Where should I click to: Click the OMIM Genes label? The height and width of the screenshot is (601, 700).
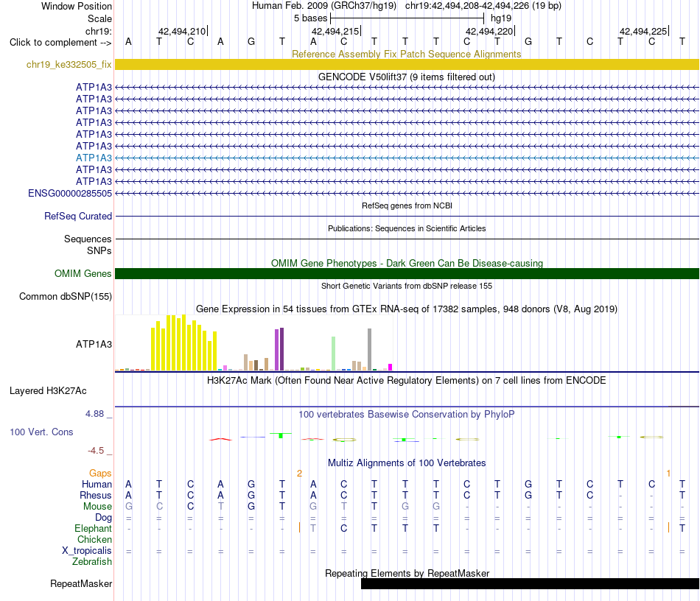tap(83, 273)
